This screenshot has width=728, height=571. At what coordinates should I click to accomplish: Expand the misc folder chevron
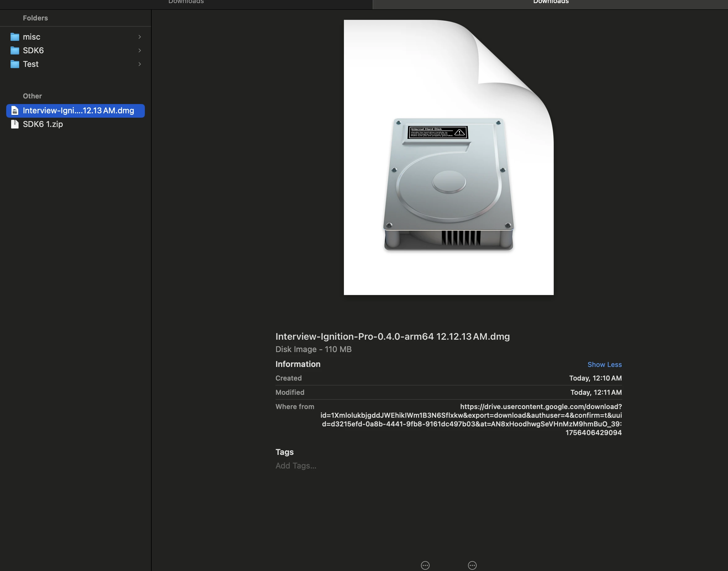click(140, 37)
